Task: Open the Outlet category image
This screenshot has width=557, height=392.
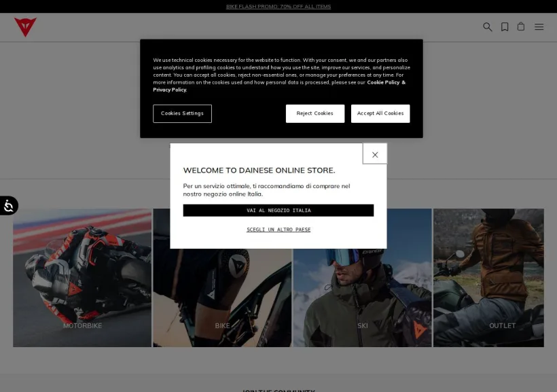Action: pos(488,278)
